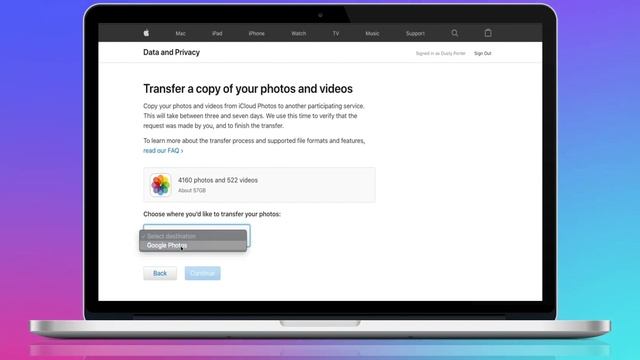Screen dimensions: 640x360
Task: Open the Mac menu item
Action: (x=180, y=33)
